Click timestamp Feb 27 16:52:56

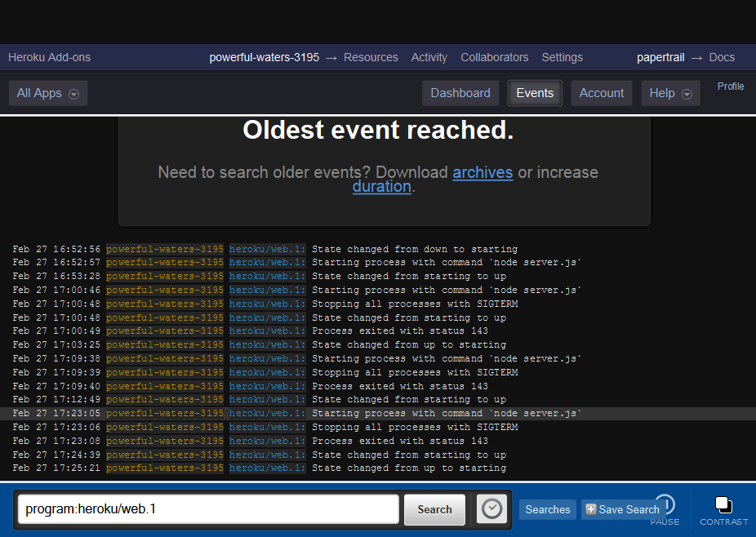(56, 249)
